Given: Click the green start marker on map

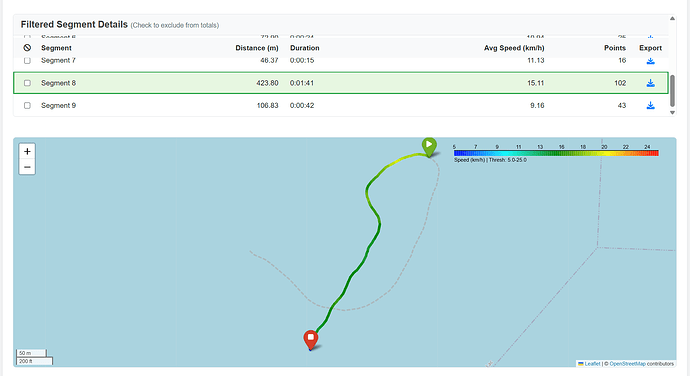Looking at the screenshot, I should coord(429,147).
